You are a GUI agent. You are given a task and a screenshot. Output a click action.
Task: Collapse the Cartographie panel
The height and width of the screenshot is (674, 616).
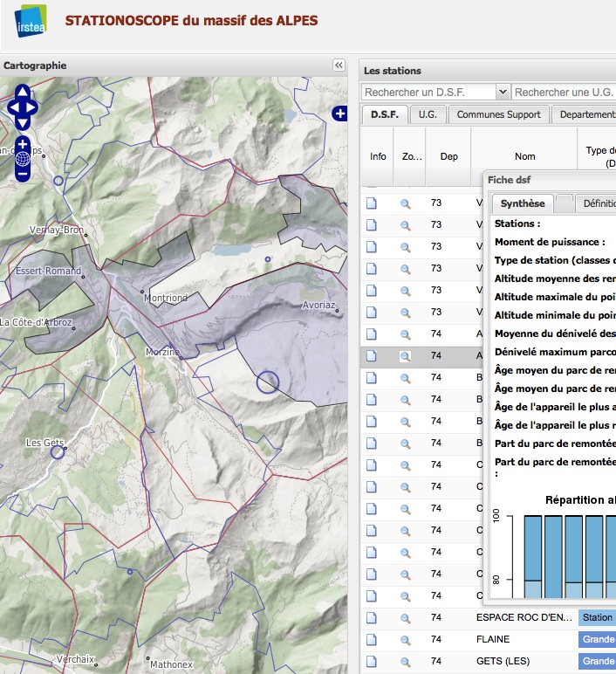pos(339,65)
